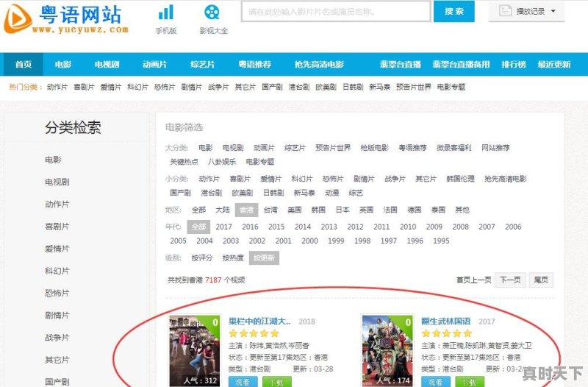Open the 果栏中的江湖大 poster thumbnail

(195, 351)
